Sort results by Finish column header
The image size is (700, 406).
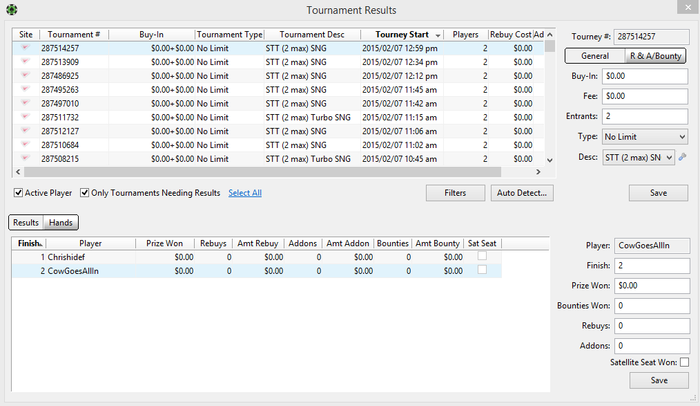29,243
